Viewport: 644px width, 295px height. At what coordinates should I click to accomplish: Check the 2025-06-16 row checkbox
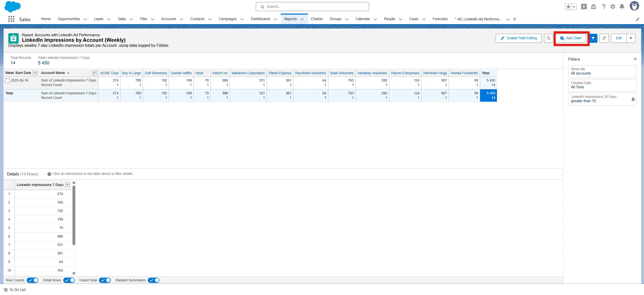(x=8, y=81)
